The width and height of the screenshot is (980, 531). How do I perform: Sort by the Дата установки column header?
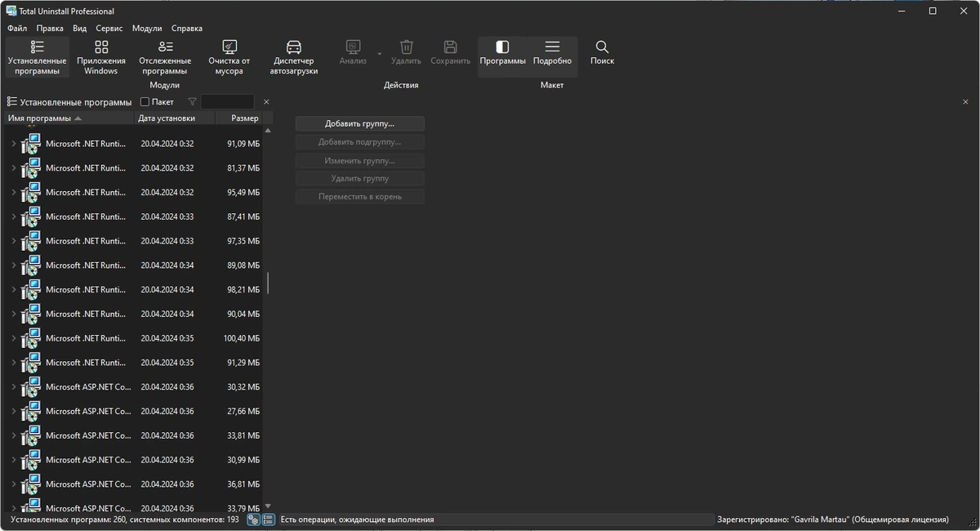(x=175, y=118)
